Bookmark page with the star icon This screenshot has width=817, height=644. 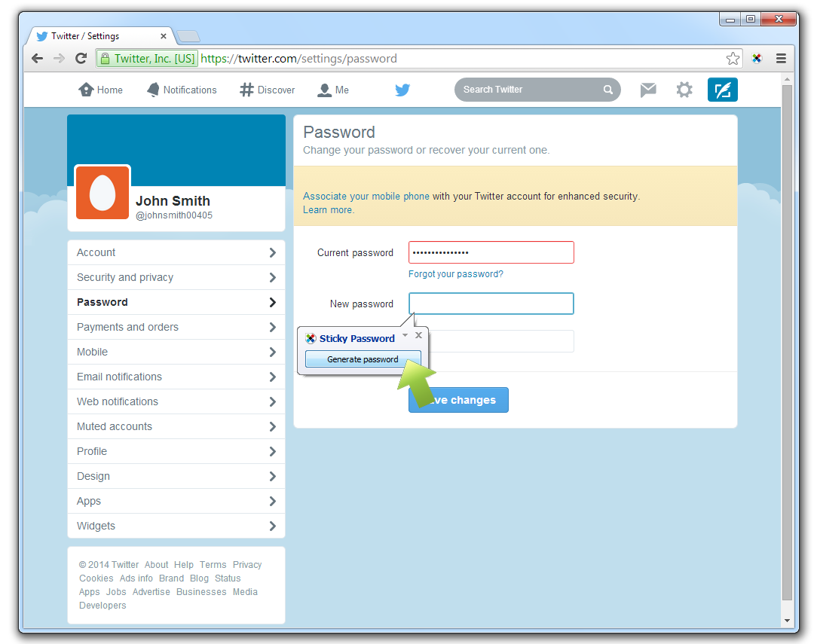(x=733, y=58)
